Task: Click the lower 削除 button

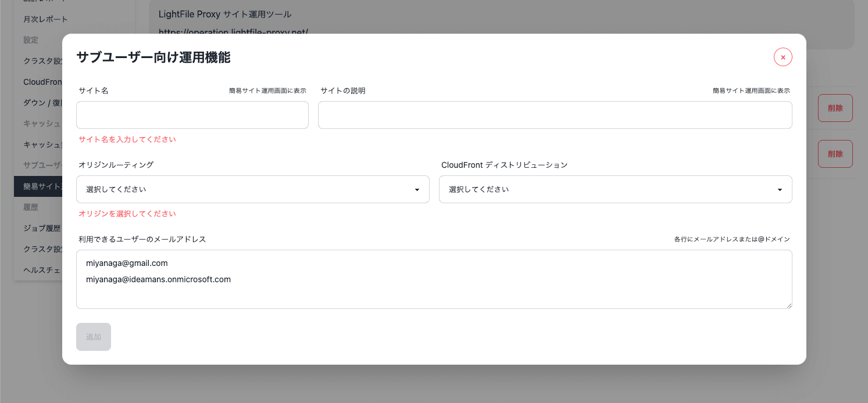Action: [835, 153]
